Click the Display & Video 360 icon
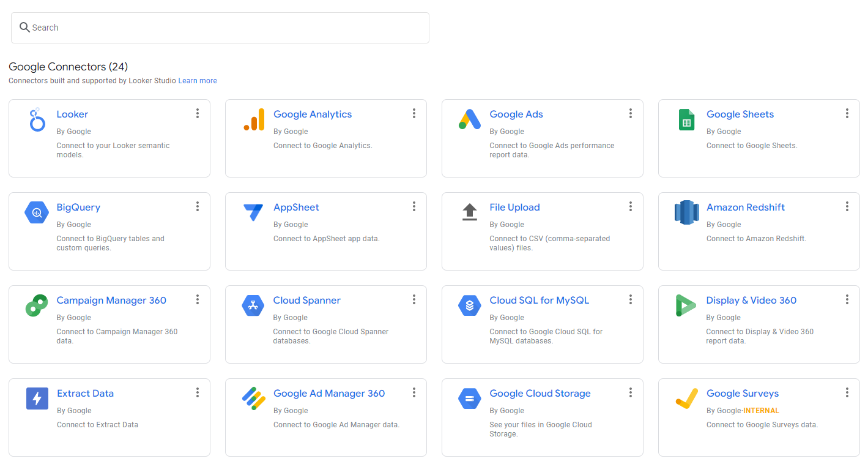The height and width of the screenshot is (464, 868). coord(686,305)
